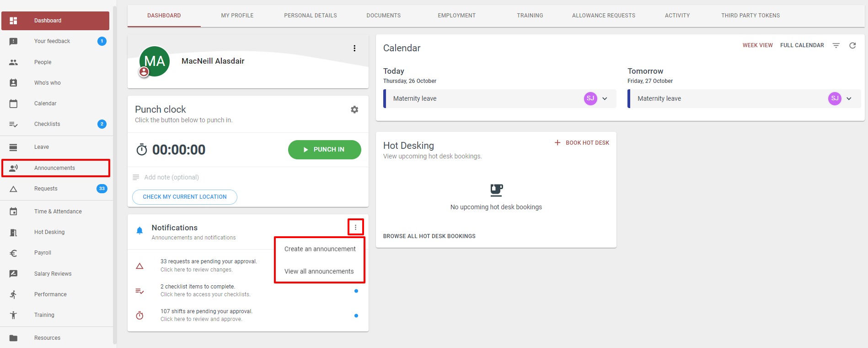
Task: Click the status badge on the avatar
Action: tap(144, 72)
